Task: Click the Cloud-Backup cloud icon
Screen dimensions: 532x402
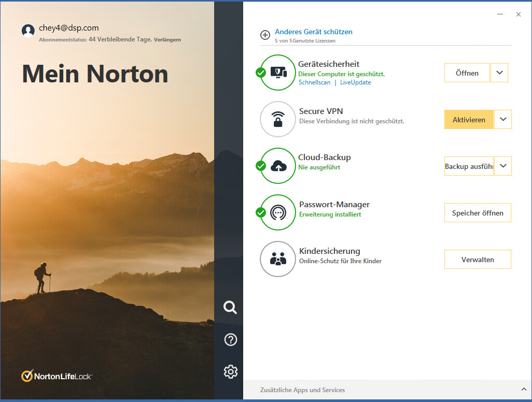Action: click(x=278, y=166)
